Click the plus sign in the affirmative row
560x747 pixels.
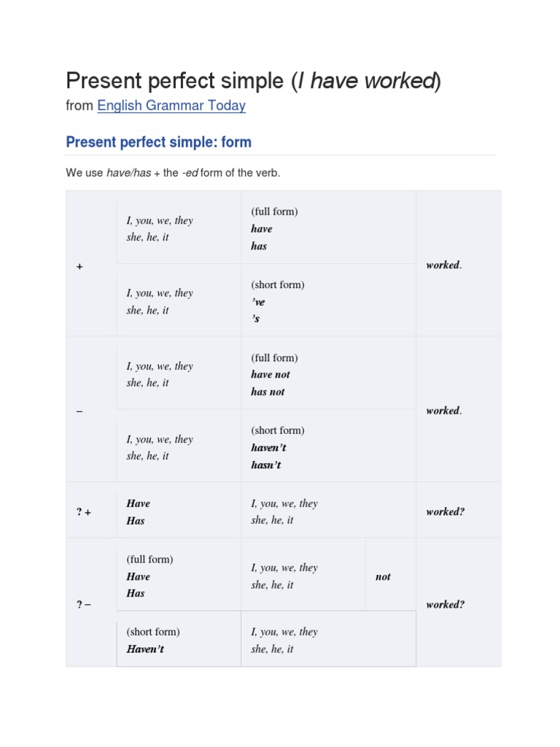pos(79,267)
